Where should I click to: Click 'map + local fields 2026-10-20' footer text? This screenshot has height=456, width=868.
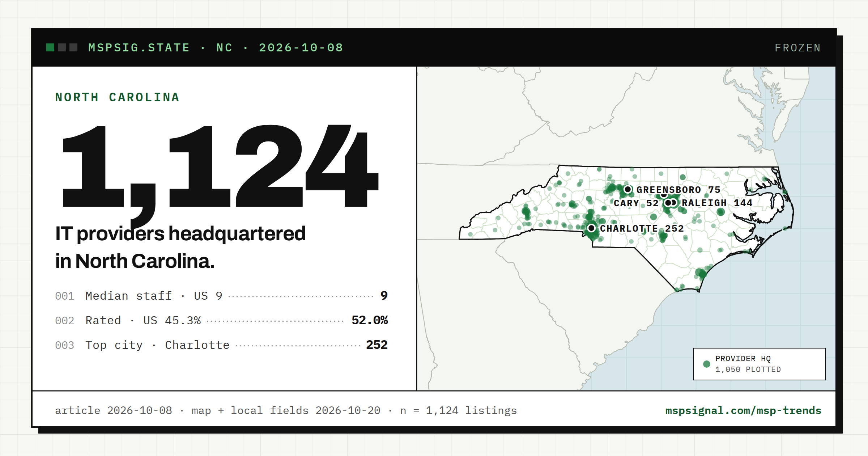tap(286, 410)
